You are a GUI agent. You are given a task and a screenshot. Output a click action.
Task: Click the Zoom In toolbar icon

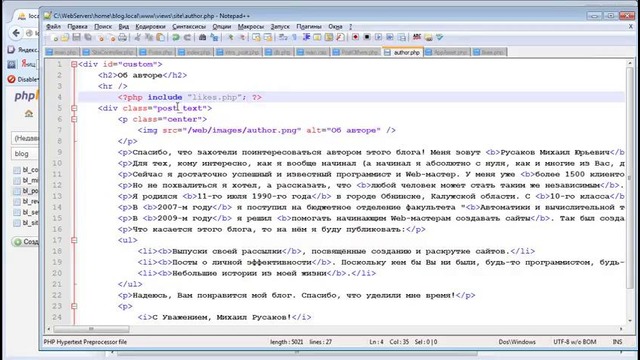(x=231, y=38)
